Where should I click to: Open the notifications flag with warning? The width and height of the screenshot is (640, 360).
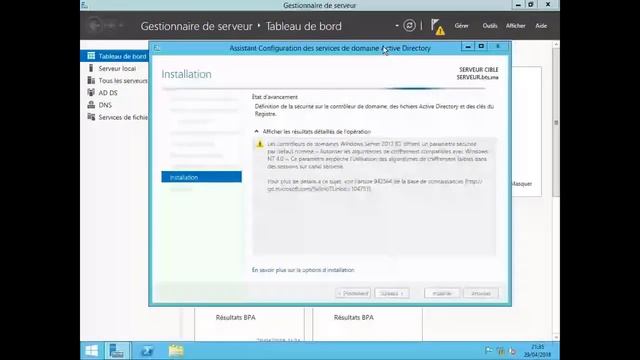tap(438, 27)
